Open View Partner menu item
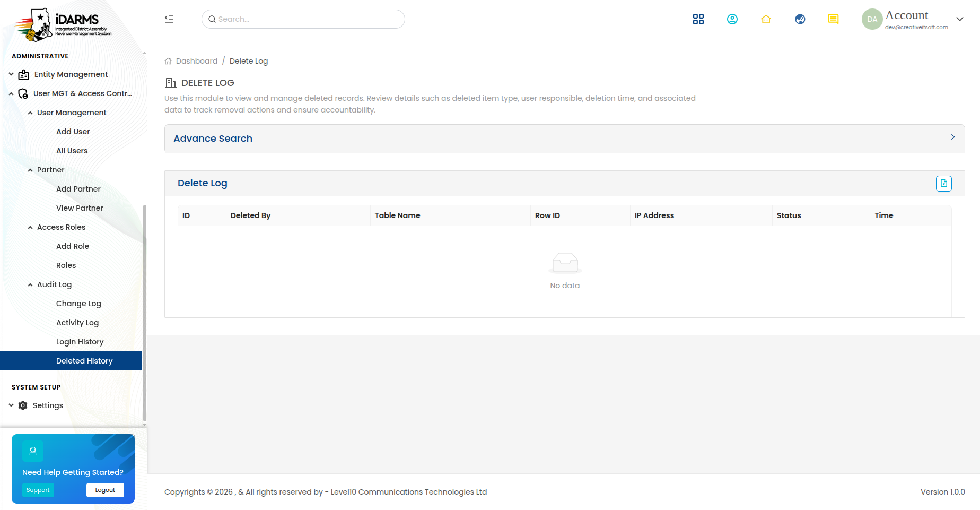Image resolution: width=980 pixels, height=510 pixels. [80, 208]
